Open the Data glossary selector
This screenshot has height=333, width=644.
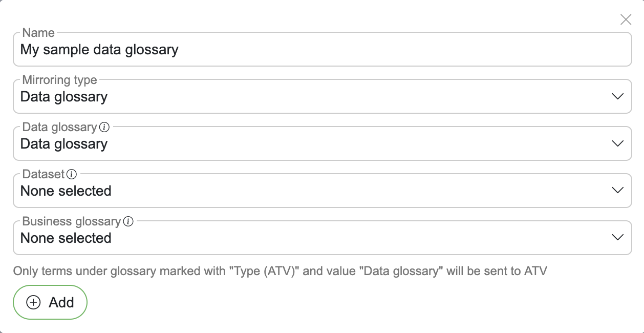[323, 143]
